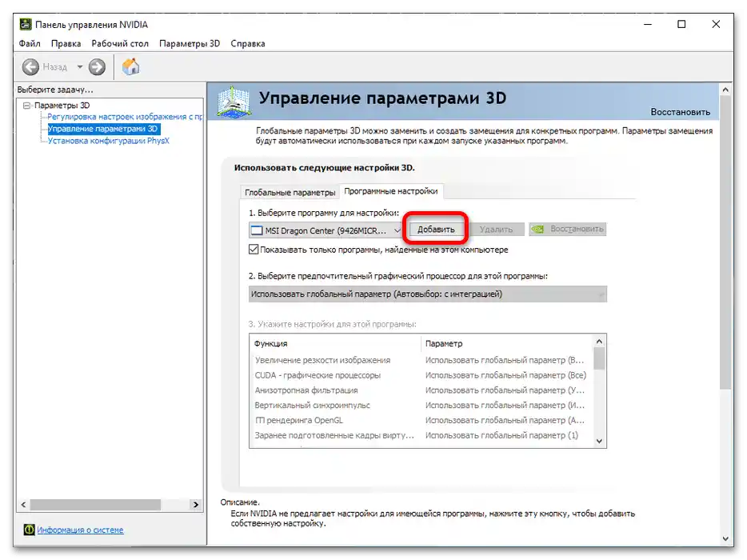Viewport: 747px width, 560px height.
Task: Maximize the NVIDIA control panel window
Action: 681,24
